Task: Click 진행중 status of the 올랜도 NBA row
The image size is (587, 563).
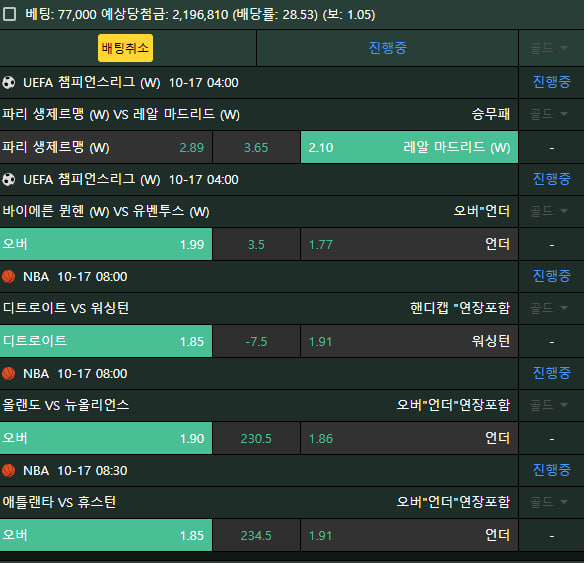Action: tap(551, 373)
